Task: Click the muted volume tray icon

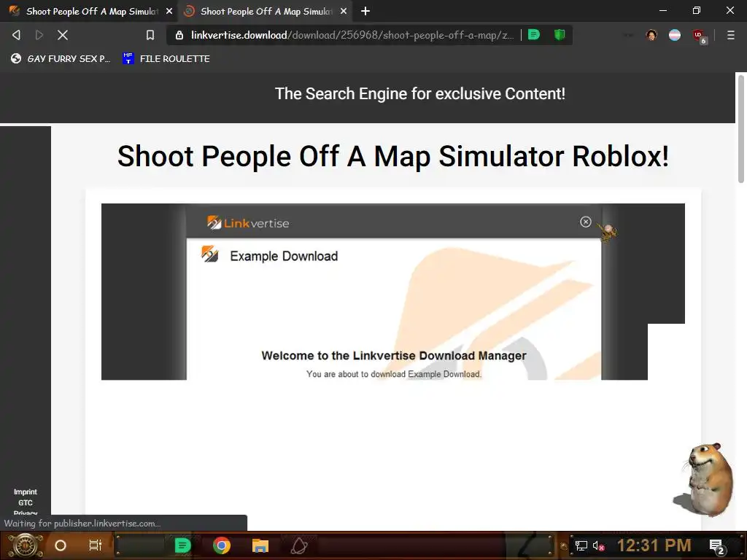Action: [598, 545]
